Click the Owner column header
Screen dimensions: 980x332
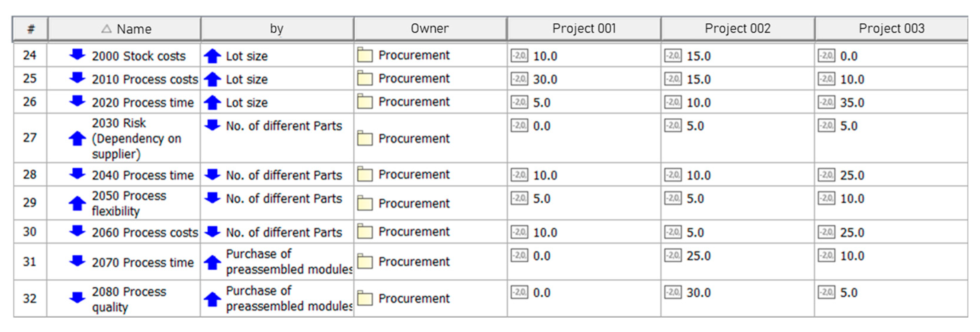[x=430, y=28]
